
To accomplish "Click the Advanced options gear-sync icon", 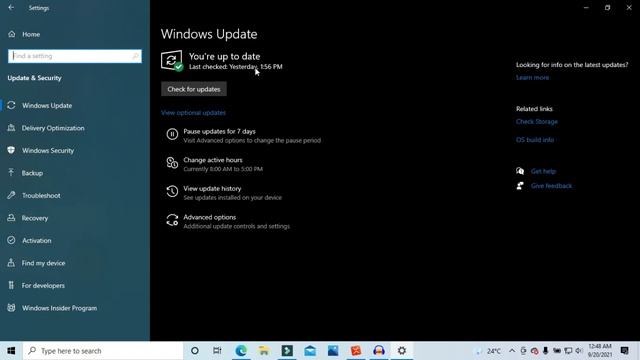I will (172, 220).
